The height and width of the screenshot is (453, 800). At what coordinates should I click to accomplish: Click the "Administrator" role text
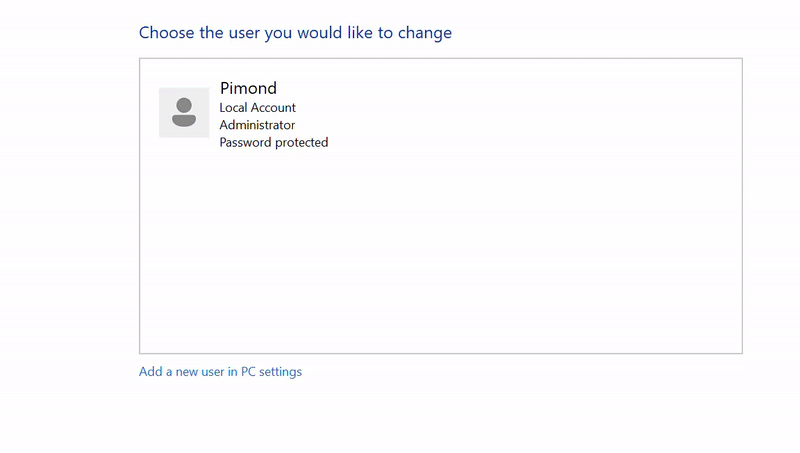[x=257, y=125]
